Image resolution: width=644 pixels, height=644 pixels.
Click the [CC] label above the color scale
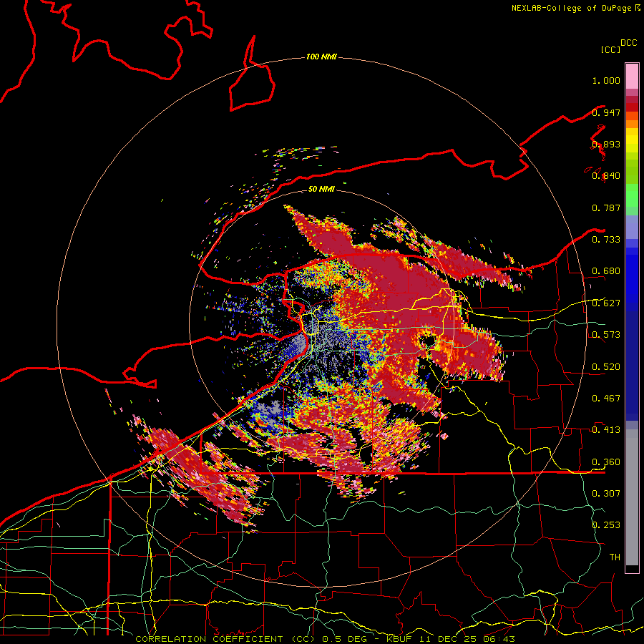(x=610, y=49)
